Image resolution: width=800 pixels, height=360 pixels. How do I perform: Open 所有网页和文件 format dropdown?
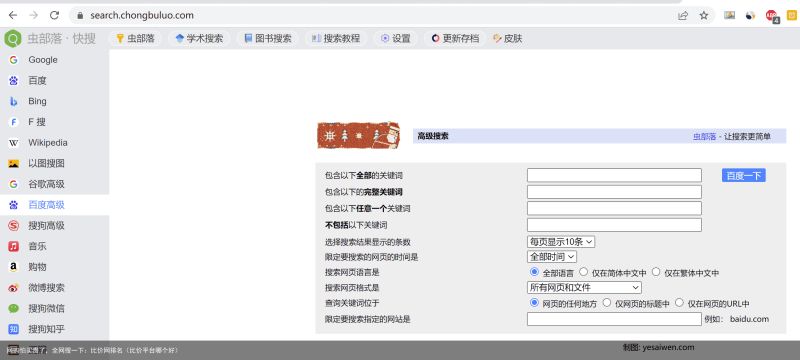[584, 288]
